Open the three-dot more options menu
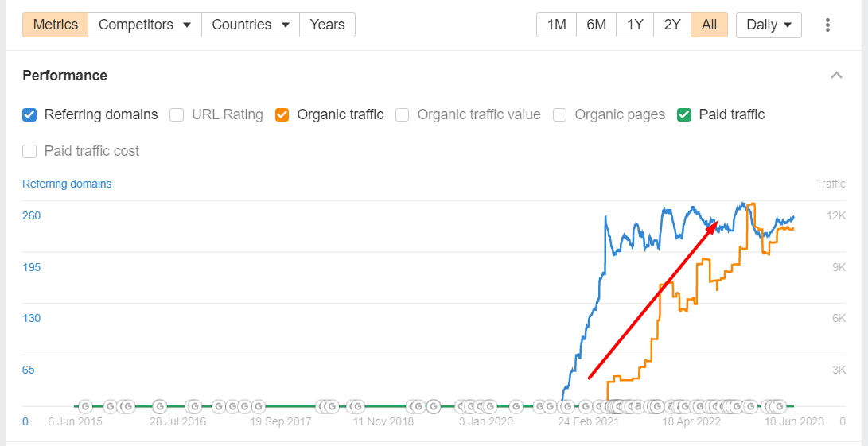This screenshot has width=868, height=446. (x=827, y=25)
